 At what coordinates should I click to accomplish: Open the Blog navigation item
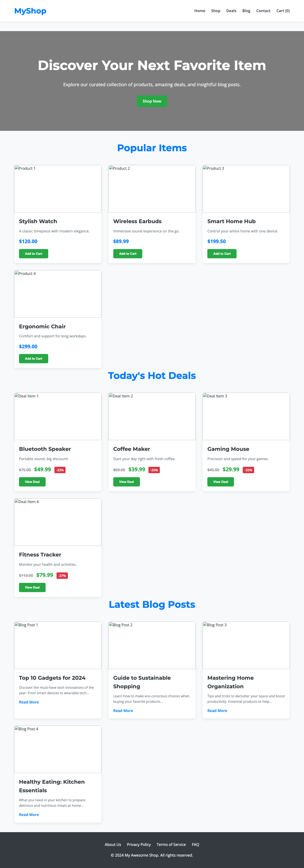[x=246, y=10]
